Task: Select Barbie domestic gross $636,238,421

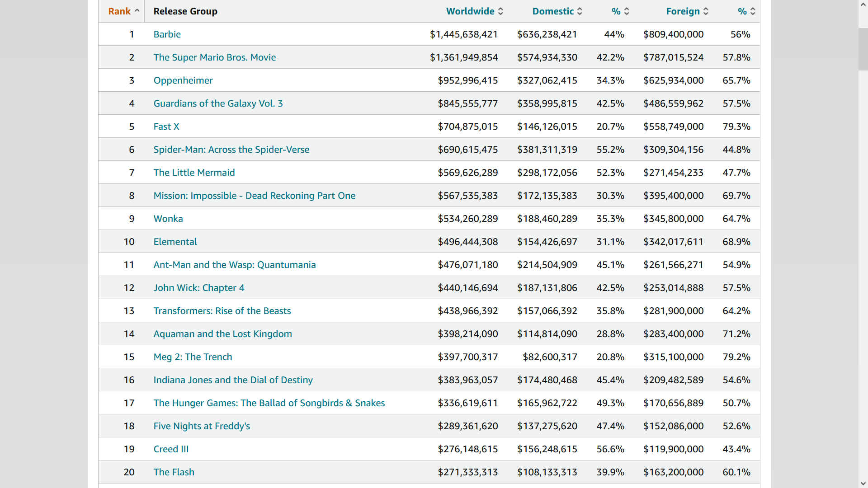Action: click(x=547, y=34)
